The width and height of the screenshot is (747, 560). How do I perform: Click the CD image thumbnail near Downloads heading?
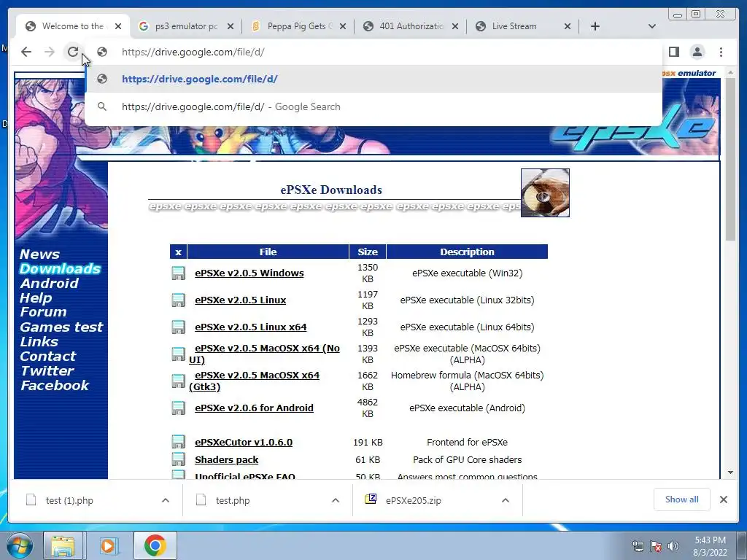(545, 192)
